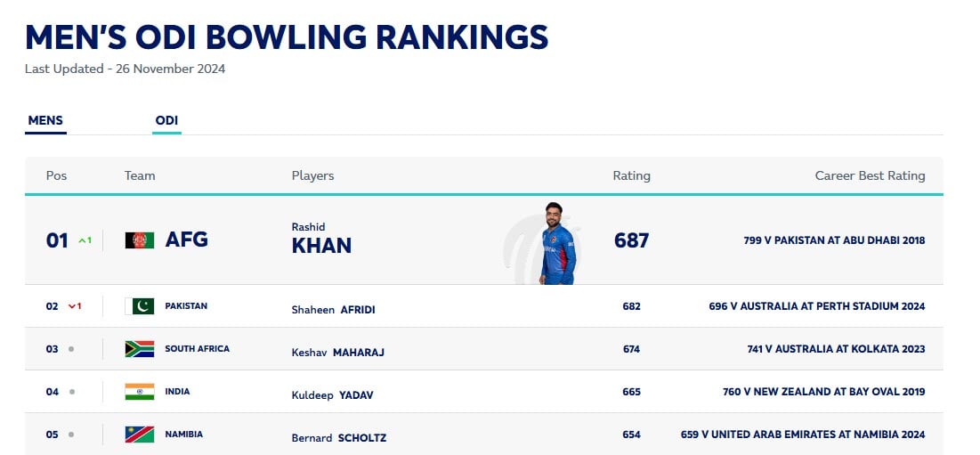The width and height of the screenshot is (980, 455).
Task: Click Rashid Khan's player photo
Action: click(557, 243)
